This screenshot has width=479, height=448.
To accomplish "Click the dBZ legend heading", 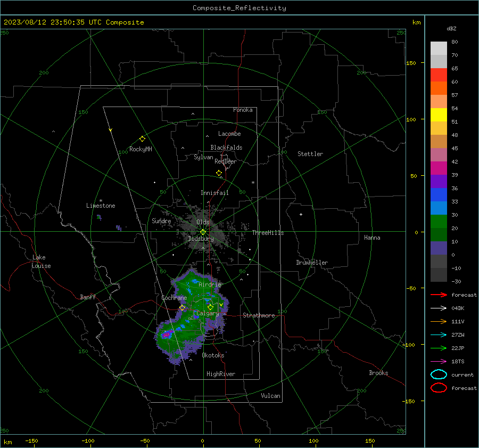I will coord(451,29).
